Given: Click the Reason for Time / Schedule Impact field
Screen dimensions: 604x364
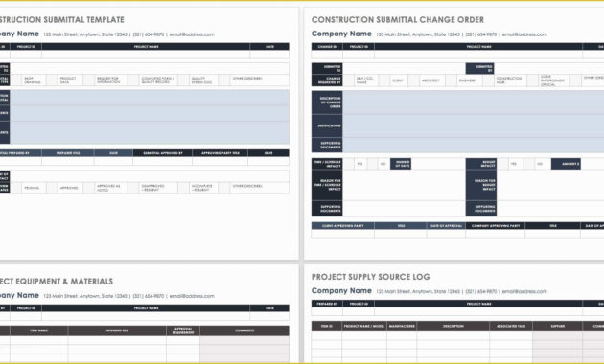Looking at the screenshot, I should coord(404,185).
